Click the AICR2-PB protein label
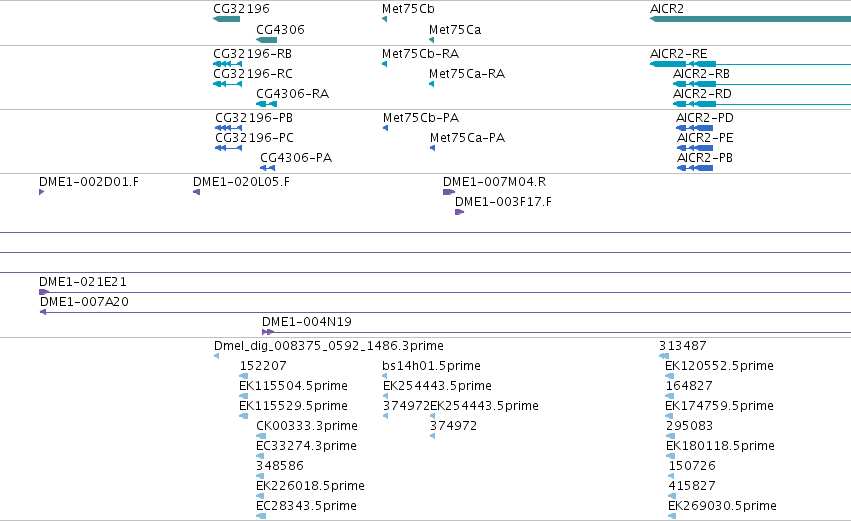 click(704, 158)
